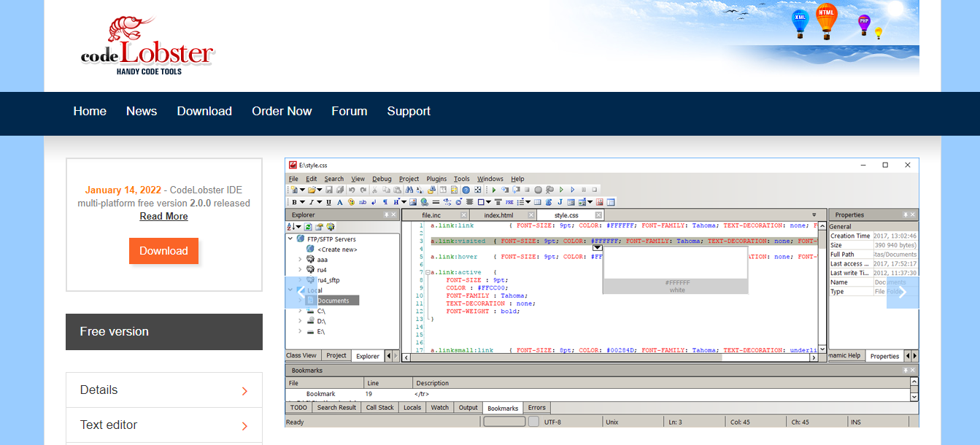Image resolution: width=980 pixels, height=445 pixels.
Task: Click the green refresh icon in Explorer panel
Action: 309,227
